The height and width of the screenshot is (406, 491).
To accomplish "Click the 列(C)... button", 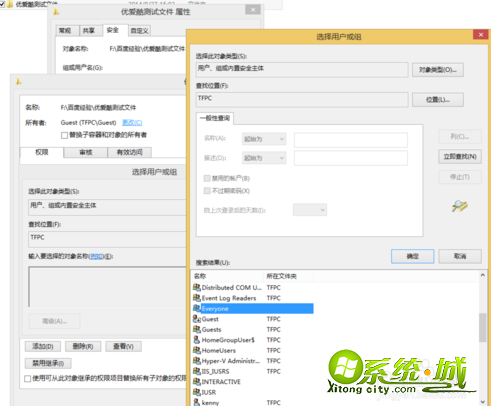I will (x=460, y=136).
